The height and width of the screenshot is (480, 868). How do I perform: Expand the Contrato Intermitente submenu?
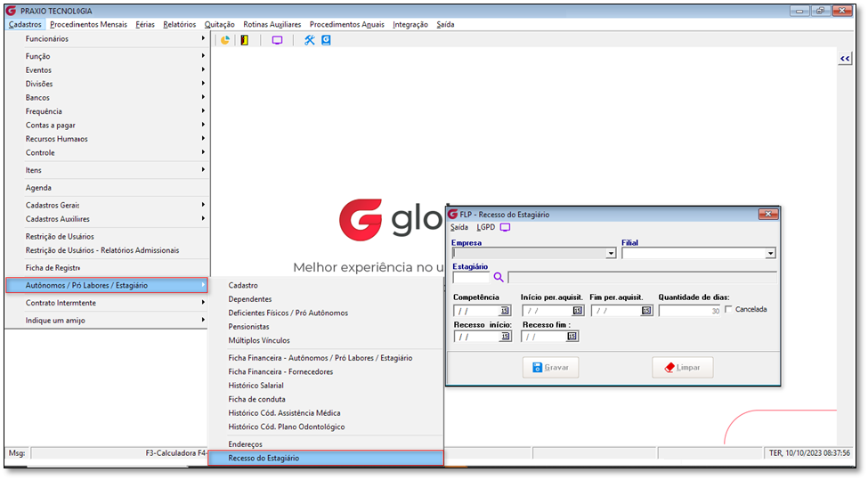[x=107, y=303]
